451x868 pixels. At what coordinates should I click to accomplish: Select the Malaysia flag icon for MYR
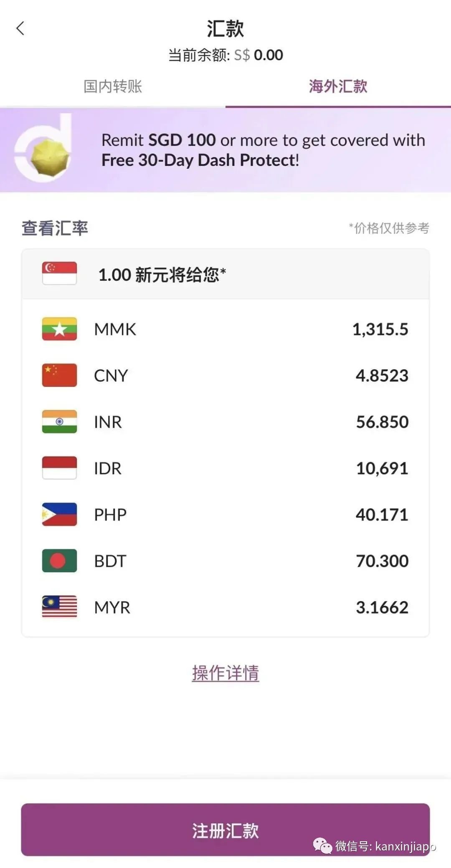pos(59,607)
